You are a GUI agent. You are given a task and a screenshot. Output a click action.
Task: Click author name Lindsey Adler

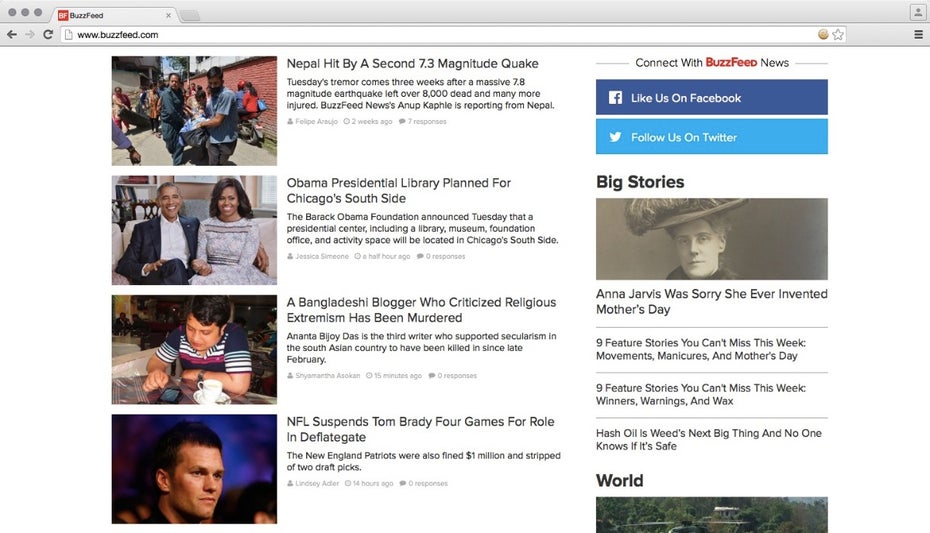317,483
